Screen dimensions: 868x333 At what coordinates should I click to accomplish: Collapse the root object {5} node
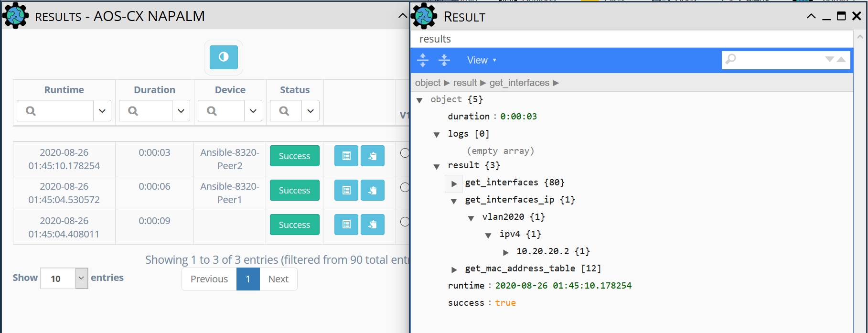coord(419,100)
